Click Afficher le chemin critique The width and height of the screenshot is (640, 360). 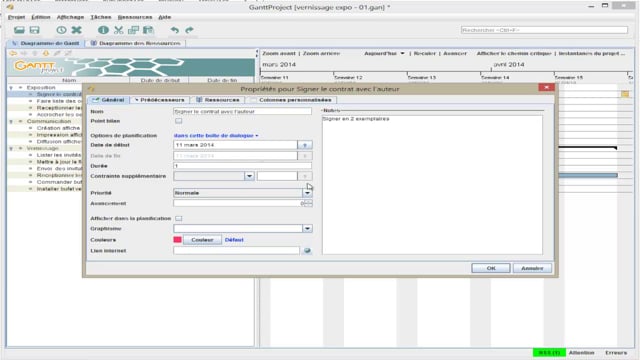tap(514, 53)
